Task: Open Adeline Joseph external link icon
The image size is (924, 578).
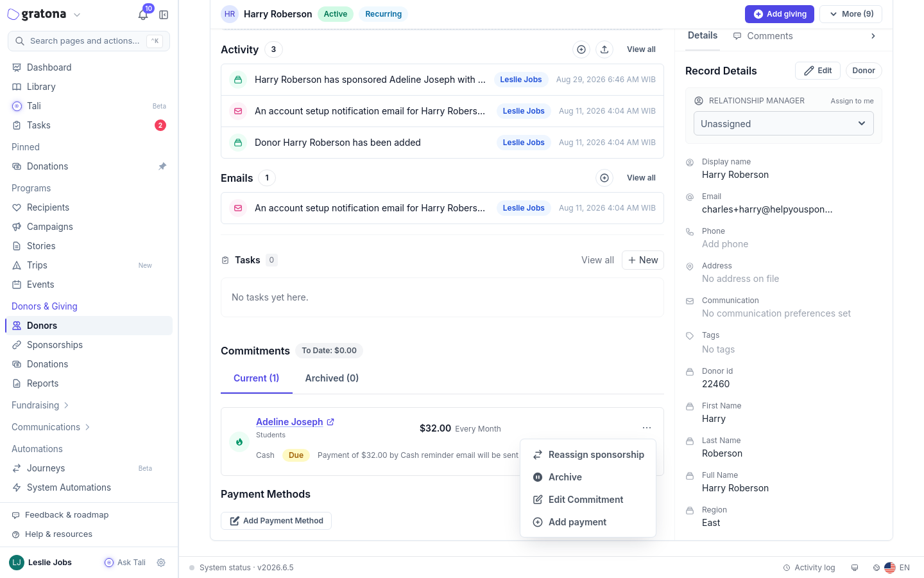Action: coord(330,422)
